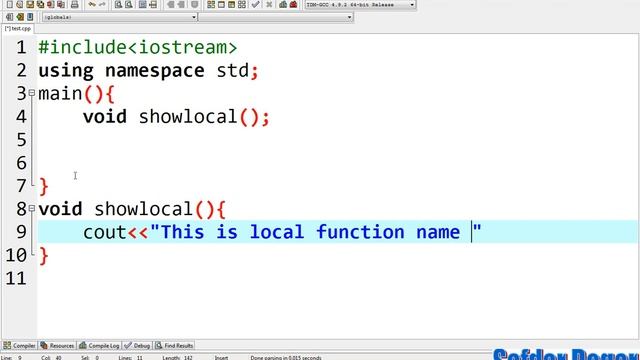Open the empty function list dropdown
This screenshot has height=360, width=640.
[x=349, y=17]
